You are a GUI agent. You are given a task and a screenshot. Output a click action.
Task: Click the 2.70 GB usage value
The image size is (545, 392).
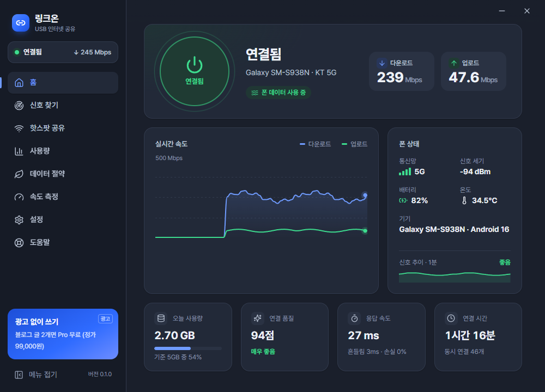(174, 335)
